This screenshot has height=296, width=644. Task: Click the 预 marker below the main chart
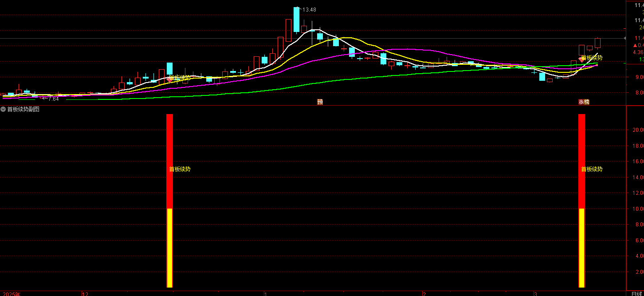click(320, 102)
